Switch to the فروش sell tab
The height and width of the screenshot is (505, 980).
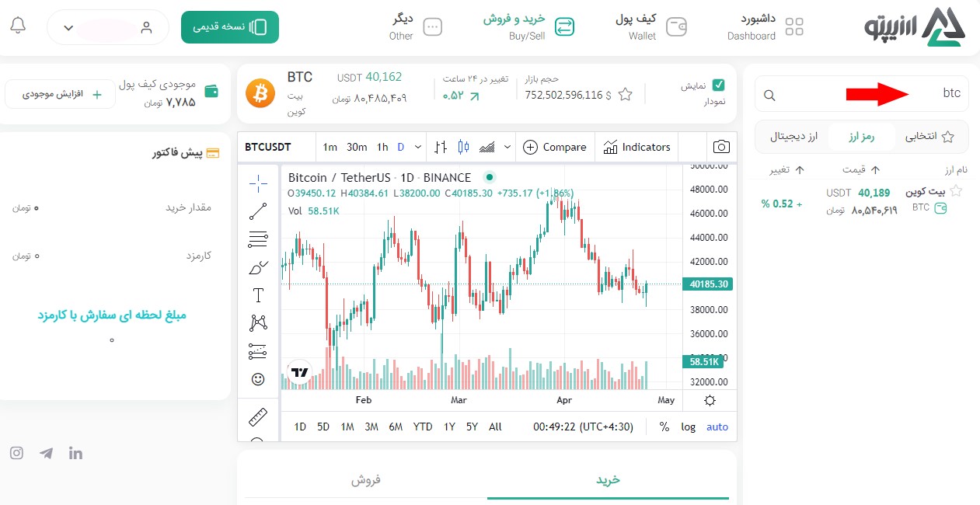click(x=366, y=479)
